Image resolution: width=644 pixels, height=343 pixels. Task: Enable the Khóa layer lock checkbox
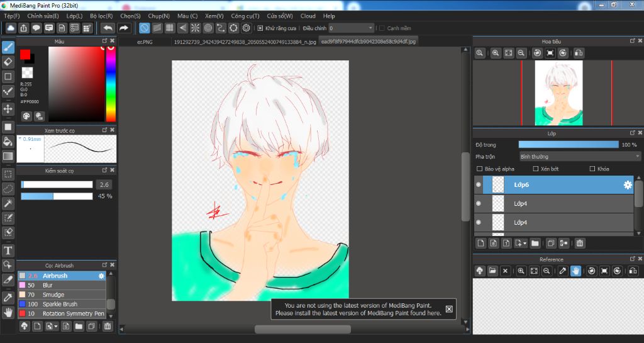click(592, 169)
